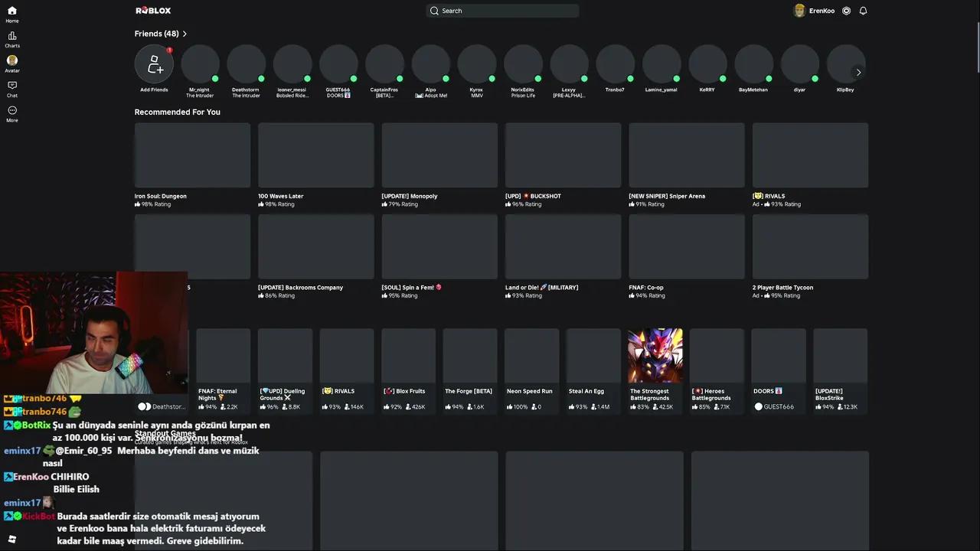Open The Strongest Battlegrounds game card

(x=655, y=370)
